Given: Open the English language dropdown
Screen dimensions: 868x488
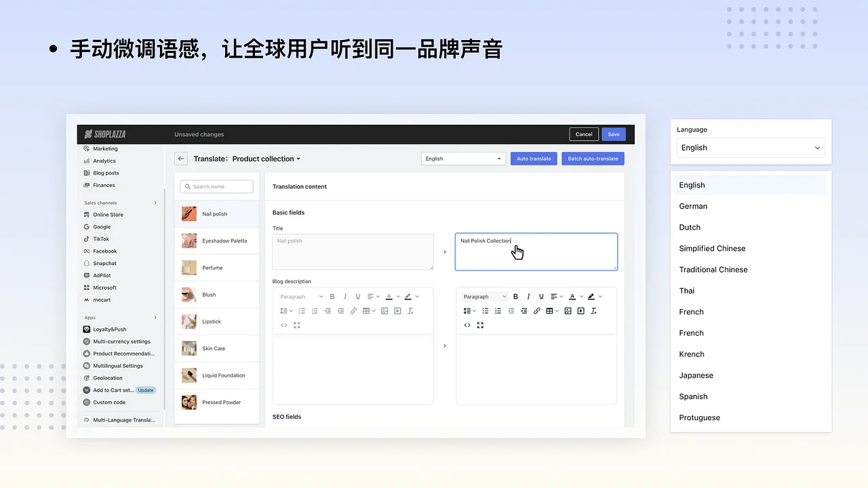Looking at the screenshot, I should [463, 158].
